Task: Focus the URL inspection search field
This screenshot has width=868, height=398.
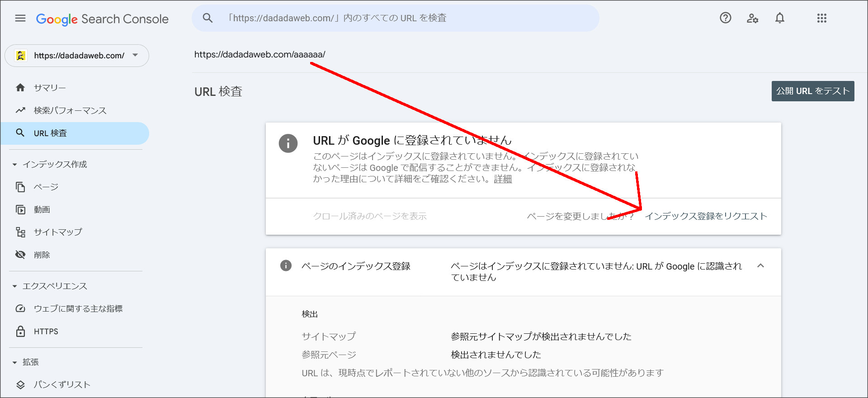Action: pos(396,18)
